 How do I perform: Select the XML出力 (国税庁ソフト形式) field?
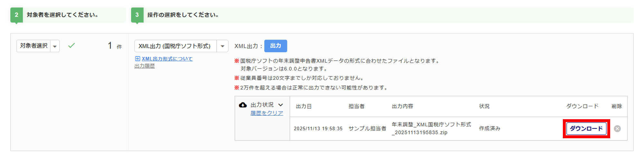(x=175, y=46)
